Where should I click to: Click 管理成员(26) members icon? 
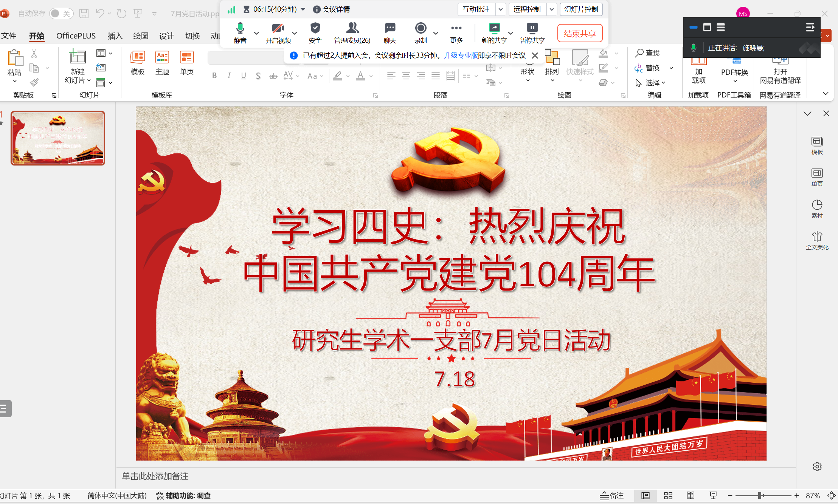352,29
